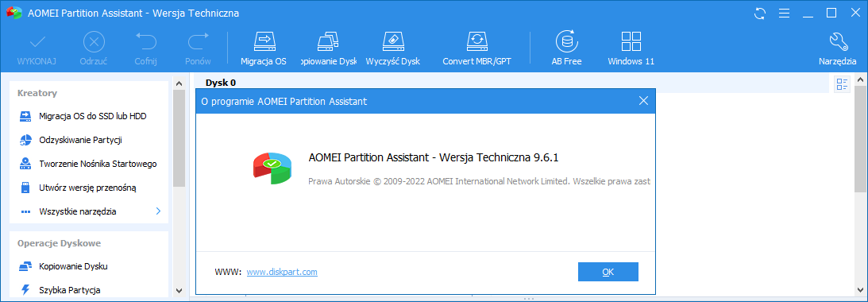Click the Cofnij undo arrow
The width and height of the screenshot is (868, 302).
[146, 42]
